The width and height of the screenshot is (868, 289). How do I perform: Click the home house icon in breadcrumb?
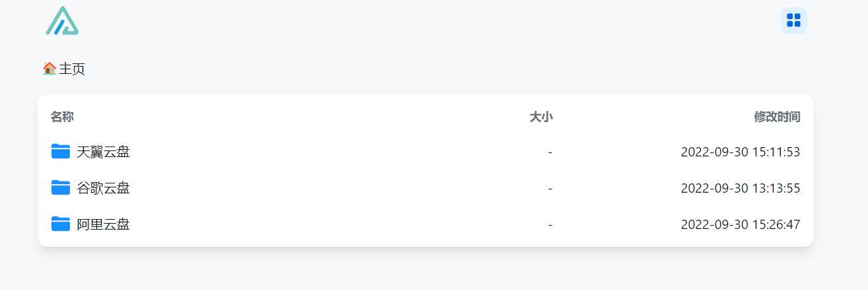click(x=50, y=68)
